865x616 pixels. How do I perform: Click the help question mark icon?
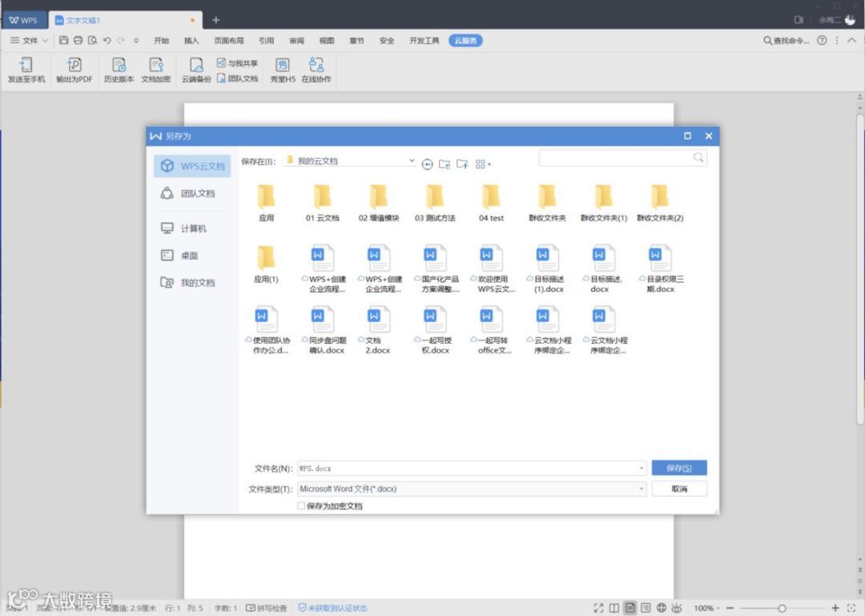(x=822, y=40)
